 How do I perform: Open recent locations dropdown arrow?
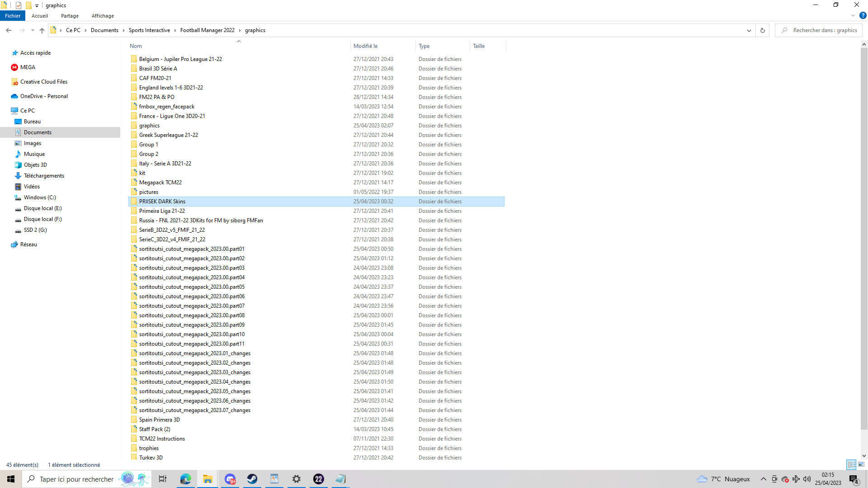33,30
